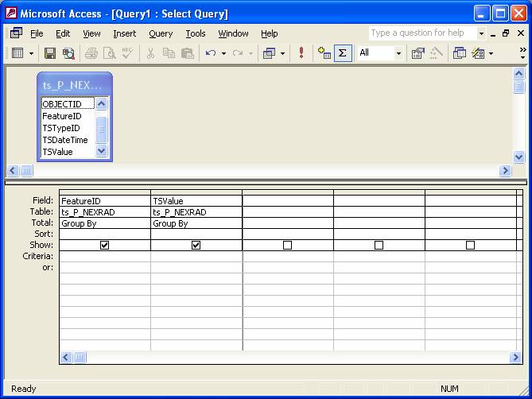Screen dimensions: 532x399
Task: Check Show box in fifth column
Action: [470, 245]
